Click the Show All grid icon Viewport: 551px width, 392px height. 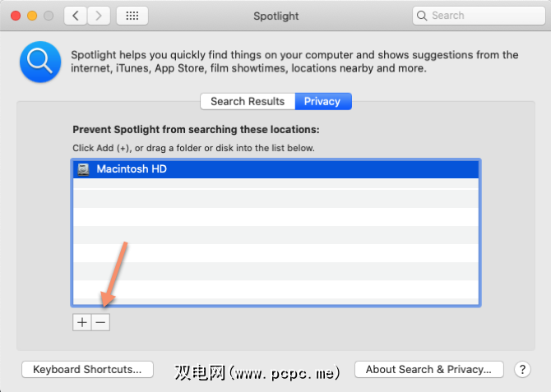click(x=132, y=16)
